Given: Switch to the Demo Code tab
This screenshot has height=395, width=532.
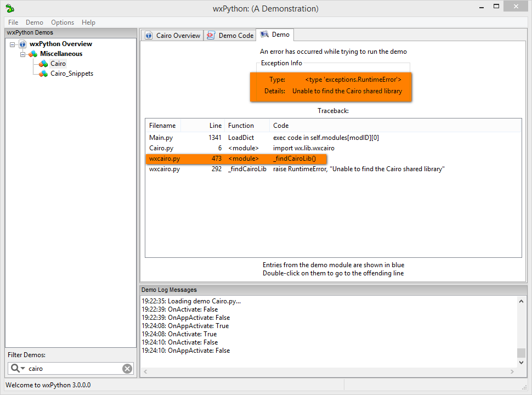Looking at the screenshot, I should (230, 35).
